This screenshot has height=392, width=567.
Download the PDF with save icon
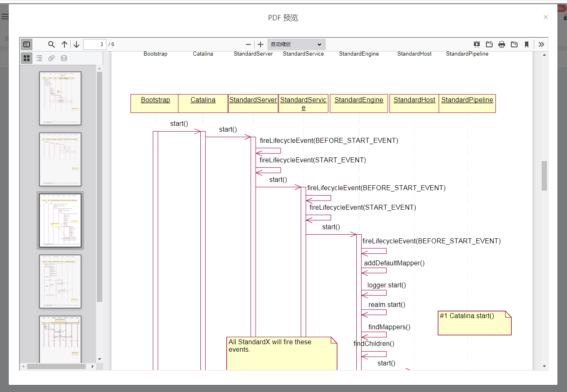tap(514, 44)
